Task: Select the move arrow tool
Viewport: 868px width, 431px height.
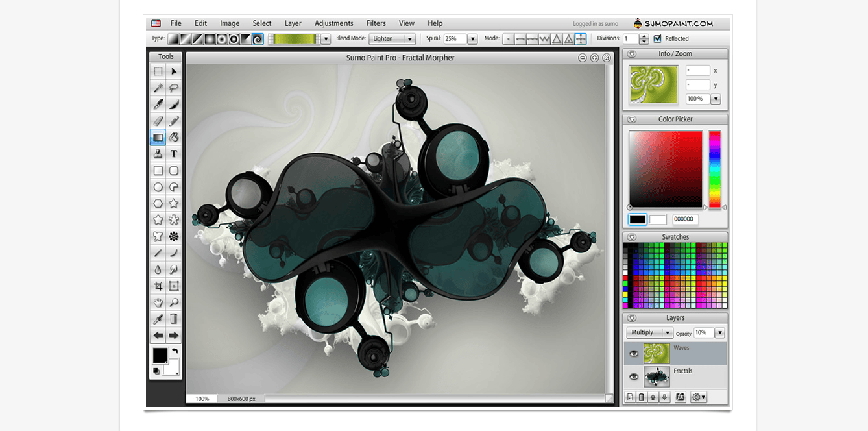Action: [174, 71]
